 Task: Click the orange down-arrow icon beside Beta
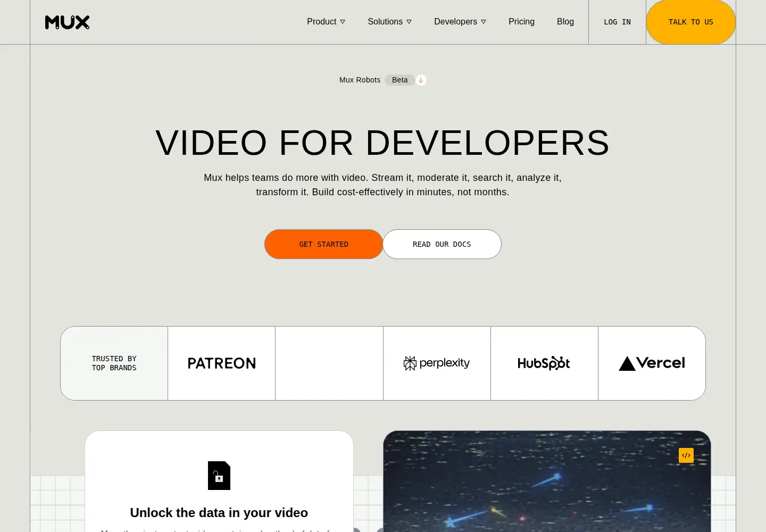click(421, 80)
